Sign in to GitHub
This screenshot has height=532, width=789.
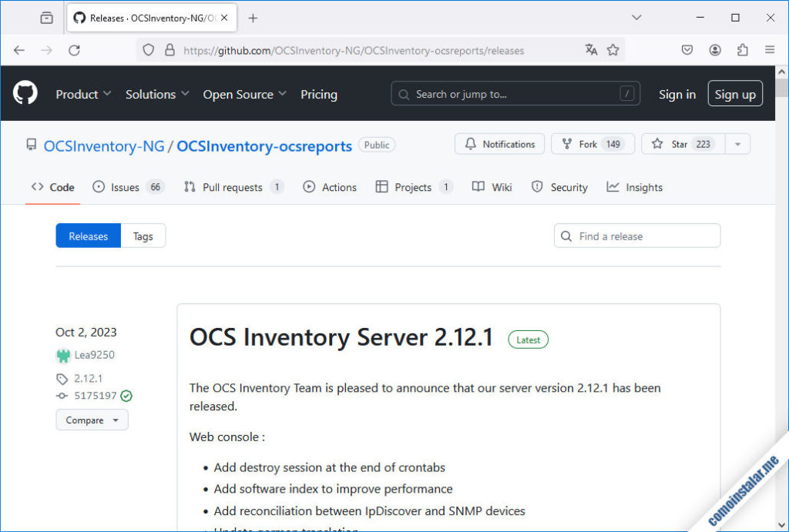677,94
